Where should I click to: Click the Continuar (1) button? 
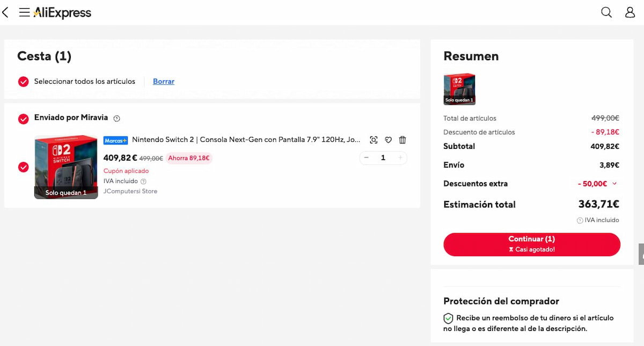tap(532, 244)
